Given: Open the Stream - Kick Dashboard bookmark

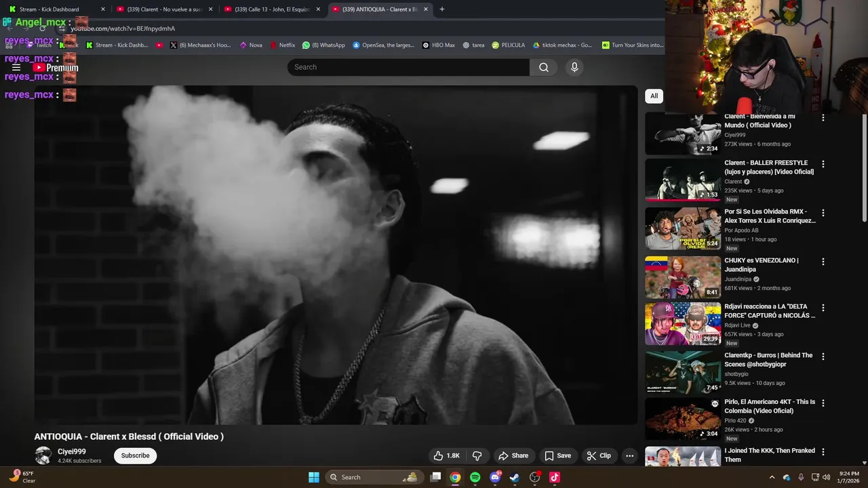Looking at the screenshot, I should [117, 45].
